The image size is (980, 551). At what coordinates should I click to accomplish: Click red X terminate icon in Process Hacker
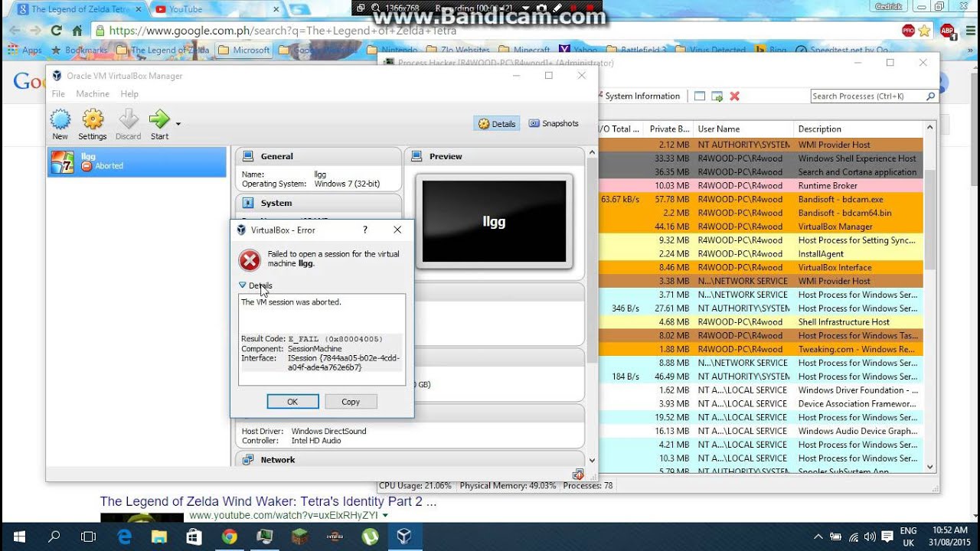[734, 96]
